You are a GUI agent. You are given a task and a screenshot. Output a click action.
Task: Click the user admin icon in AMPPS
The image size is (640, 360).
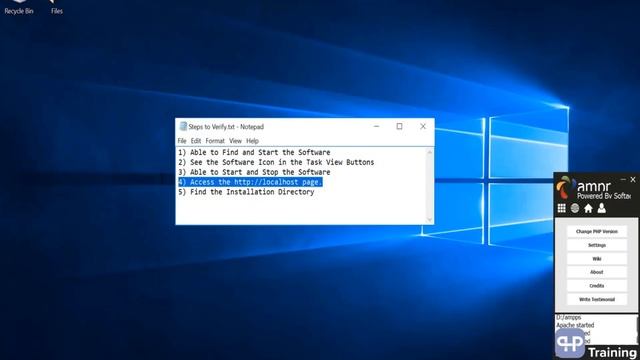pos(602,209)
